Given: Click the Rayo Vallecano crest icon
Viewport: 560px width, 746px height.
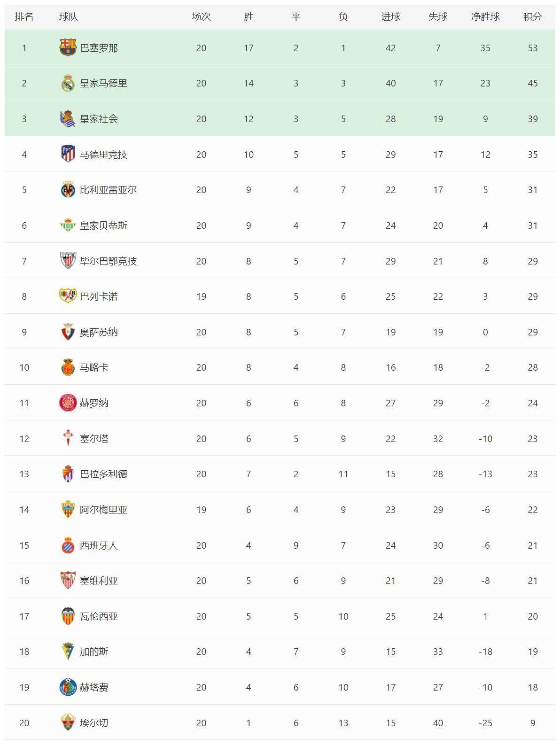Looking at the screenshot, I should (x=68, y=296).
